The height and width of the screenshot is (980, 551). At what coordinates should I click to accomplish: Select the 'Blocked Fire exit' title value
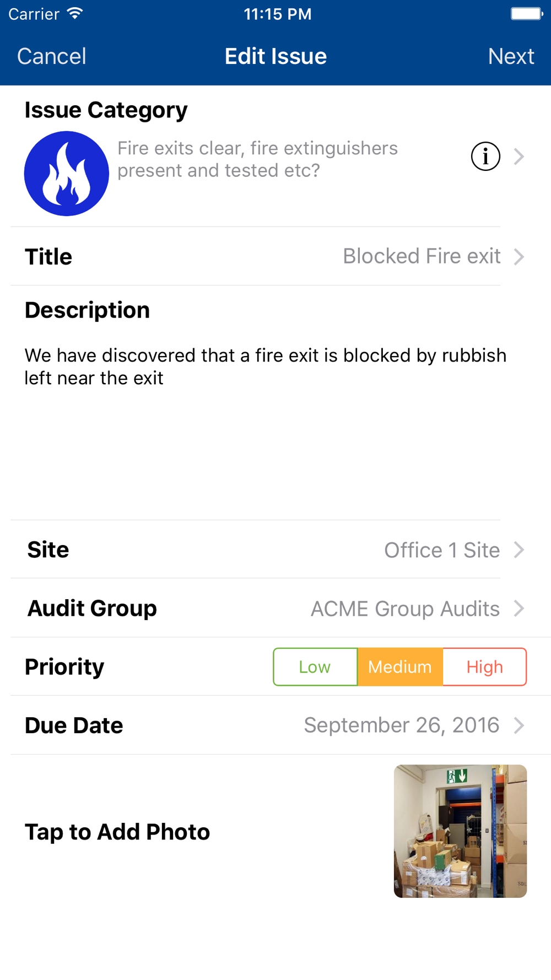click(x=422, y=256)
